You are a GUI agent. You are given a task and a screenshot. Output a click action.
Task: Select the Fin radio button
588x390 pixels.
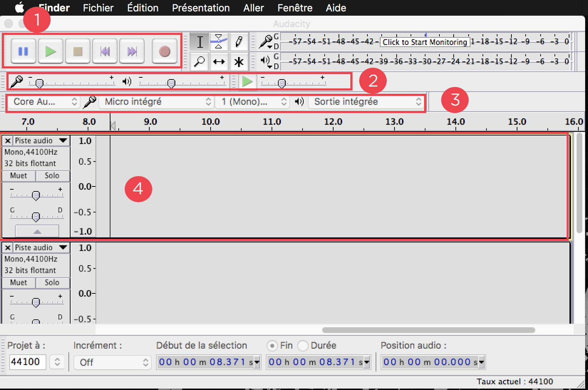click(272, 345)
